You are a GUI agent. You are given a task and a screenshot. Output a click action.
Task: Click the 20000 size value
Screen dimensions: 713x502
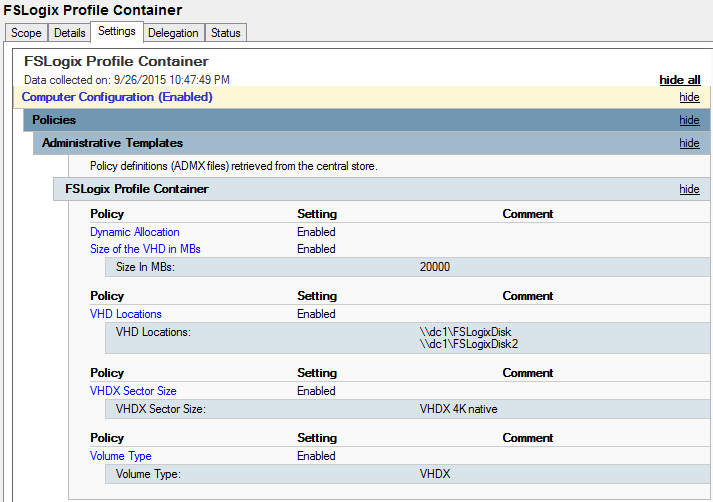(x=435, y=267)
